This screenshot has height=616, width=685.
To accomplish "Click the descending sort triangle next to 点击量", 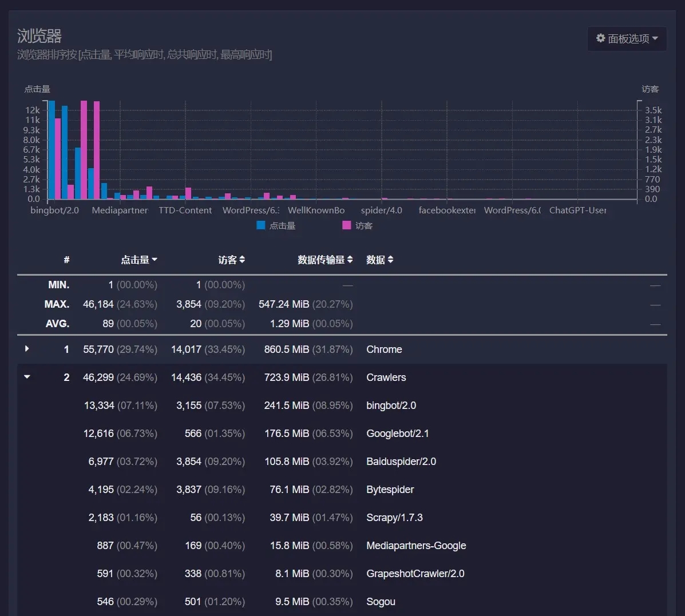I will (x=156, y=259).
